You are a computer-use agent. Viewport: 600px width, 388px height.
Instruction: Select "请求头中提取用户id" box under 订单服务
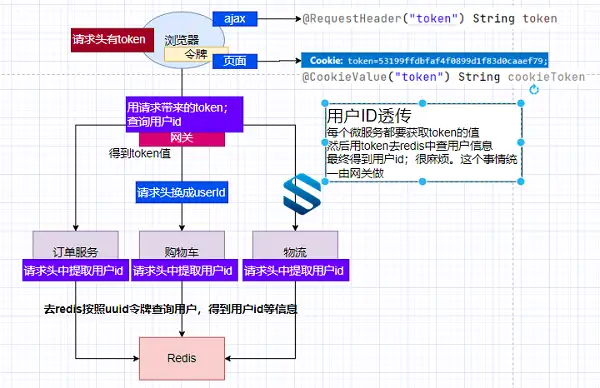point(75,271)
